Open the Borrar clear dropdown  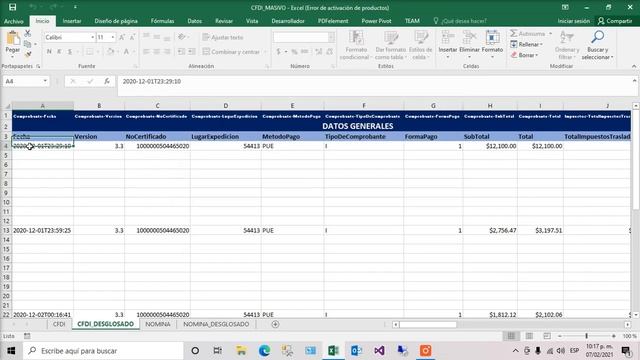point(524,55)
